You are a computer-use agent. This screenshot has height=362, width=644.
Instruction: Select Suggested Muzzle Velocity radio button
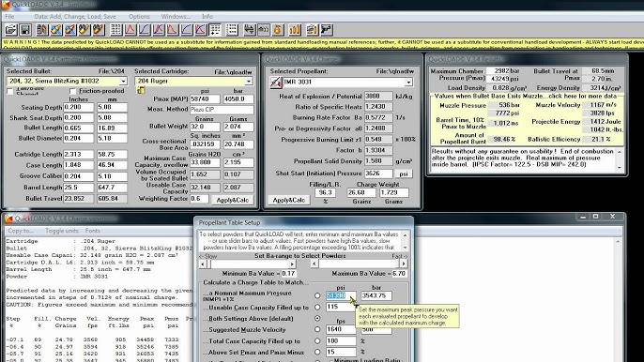[317, 329]
